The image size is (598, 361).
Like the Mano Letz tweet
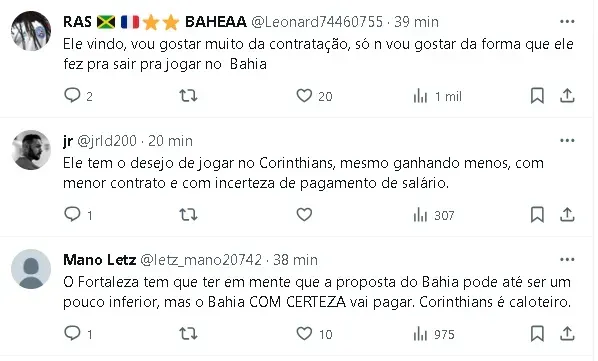click(x=304, y=334)
